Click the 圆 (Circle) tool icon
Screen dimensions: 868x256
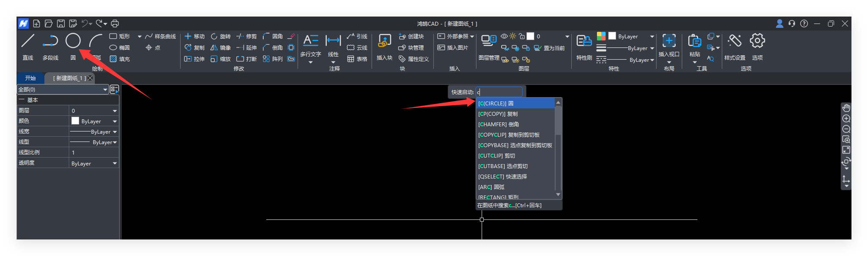pyautogui.click(x=73, y=41)
